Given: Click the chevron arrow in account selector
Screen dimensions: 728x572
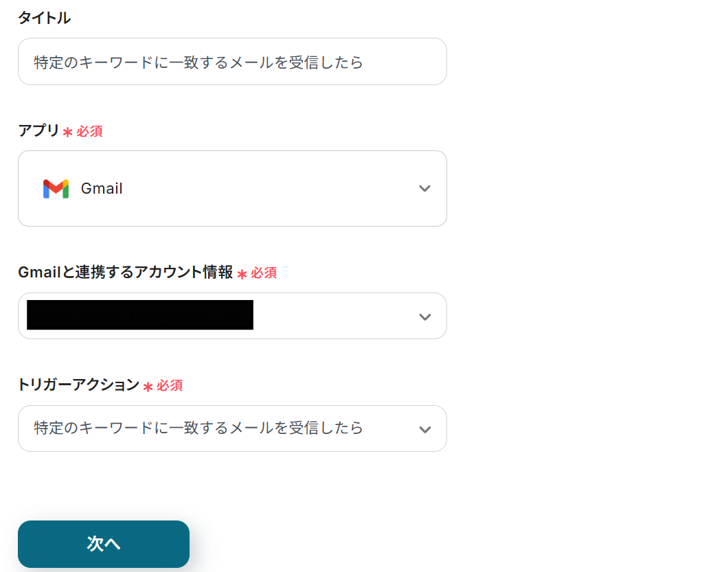Looking at the screenshot, I should tap(424, 317).
